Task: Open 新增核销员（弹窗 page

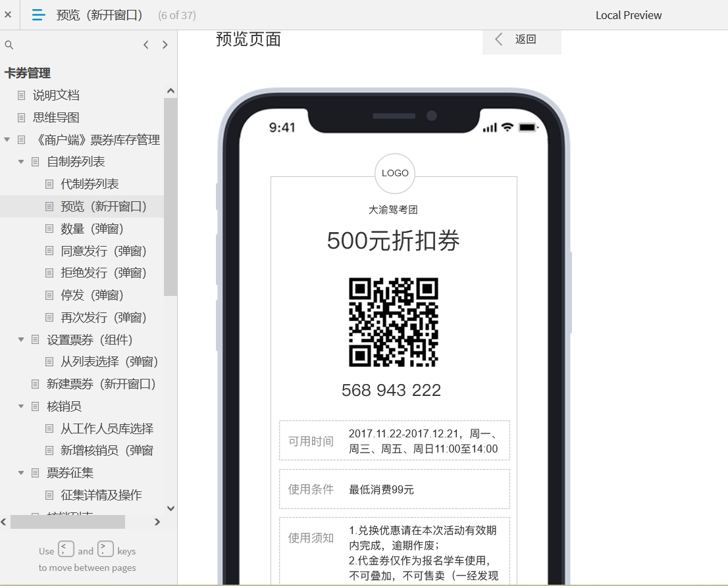Action: point(107,450)
